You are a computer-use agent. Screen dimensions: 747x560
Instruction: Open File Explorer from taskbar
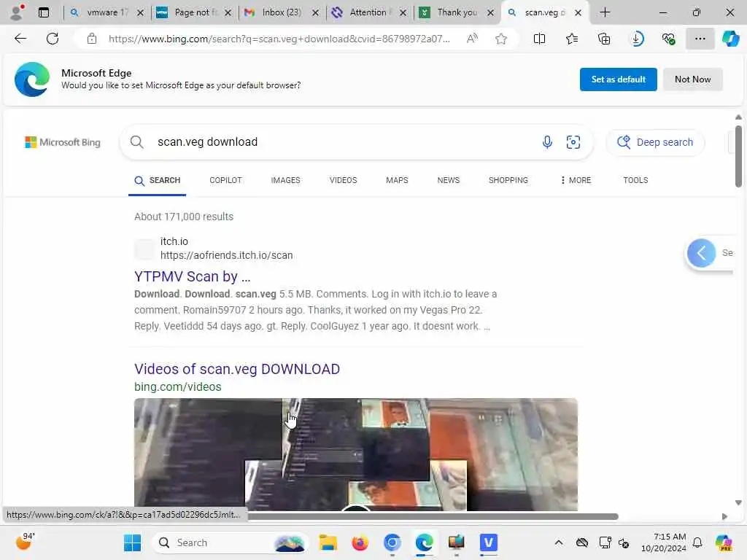(328, 542)
